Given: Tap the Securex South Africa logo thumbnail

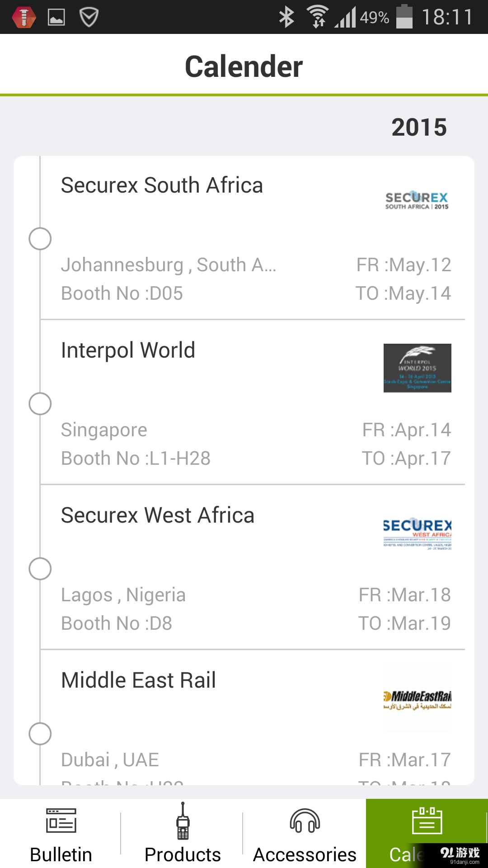Looking at the screenshot, I should (x=417, y=200).
